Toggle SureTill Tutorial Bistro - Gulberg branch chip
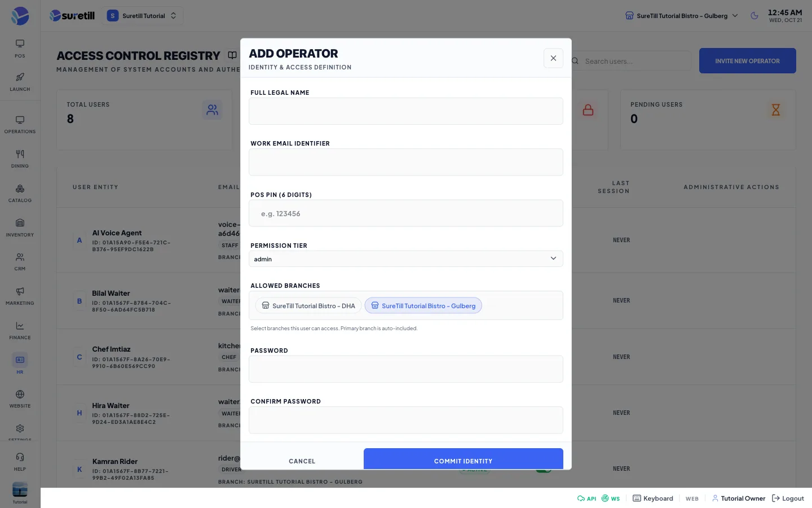The image size is (812, 508). (423, 306)
